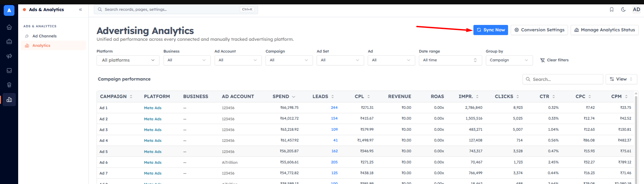Viewport: 644px width, 184px height.
Task: Click the bookmark icon in top bar
Action: click(x=612, y=9)
